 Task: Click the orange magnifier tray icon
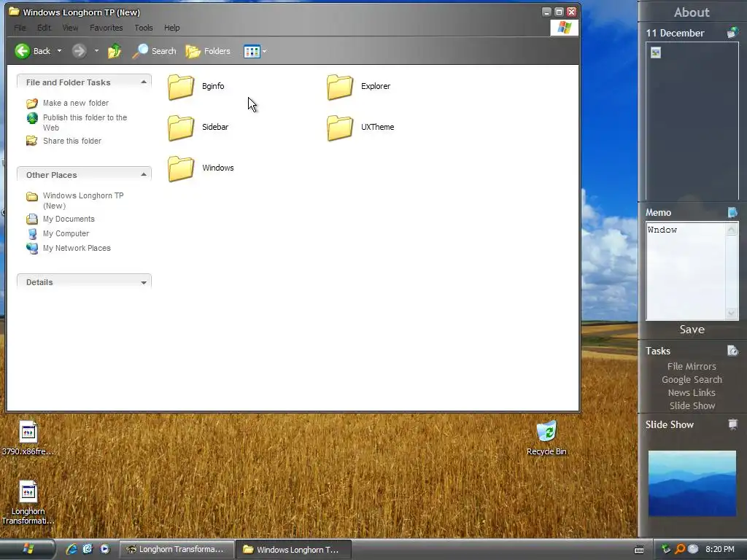click(680, 550)
